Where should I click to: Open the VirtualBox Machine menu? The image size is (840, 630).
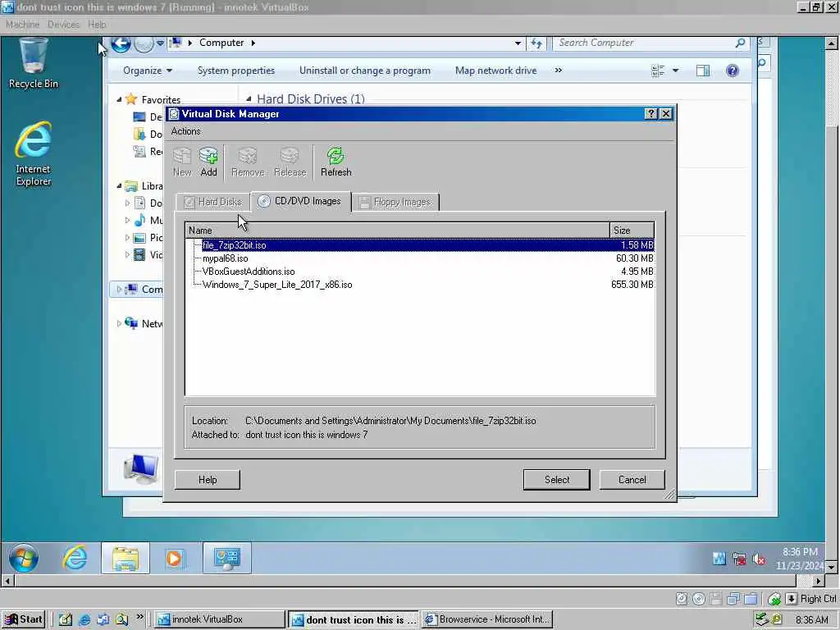(x=22, y=25)
